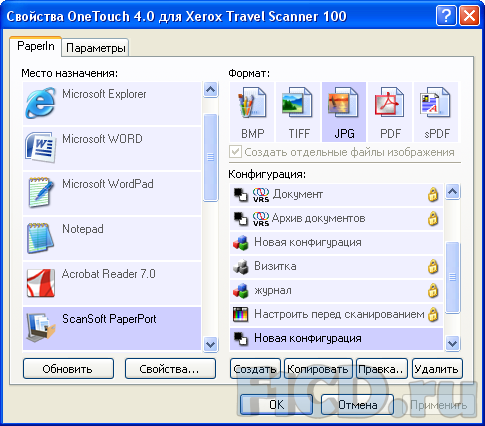
Task: Open the PaperIn tab
Action: (x=36, y=46)
